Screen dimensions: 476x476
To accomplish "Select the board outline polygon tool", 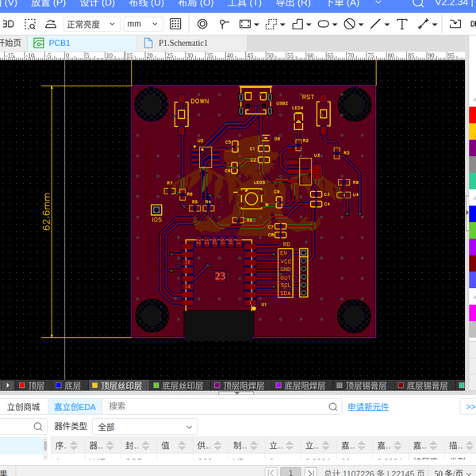I will click(297, 24).
